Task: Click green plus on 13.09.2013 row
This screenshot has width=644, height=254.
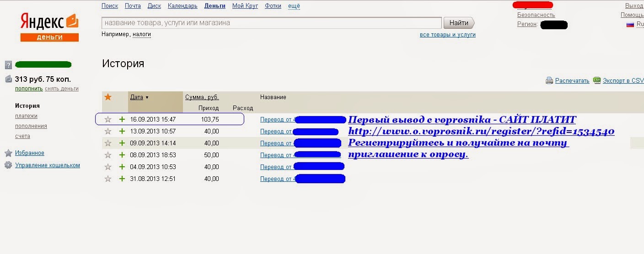Action: (122, 131)
